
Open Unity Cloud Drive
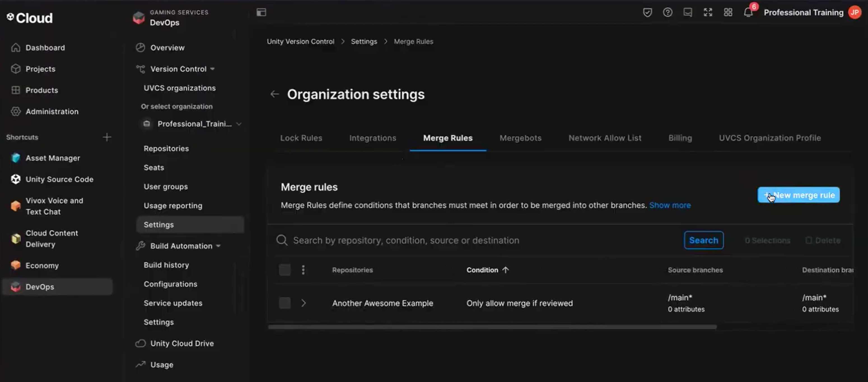coord(174,343)
